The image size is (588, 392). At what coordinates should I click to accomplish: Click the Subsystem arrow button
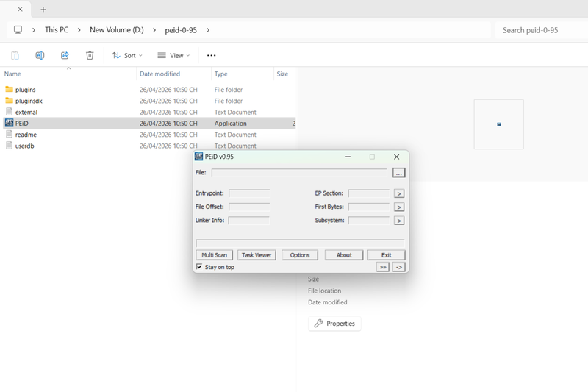[x=399, y=221]
